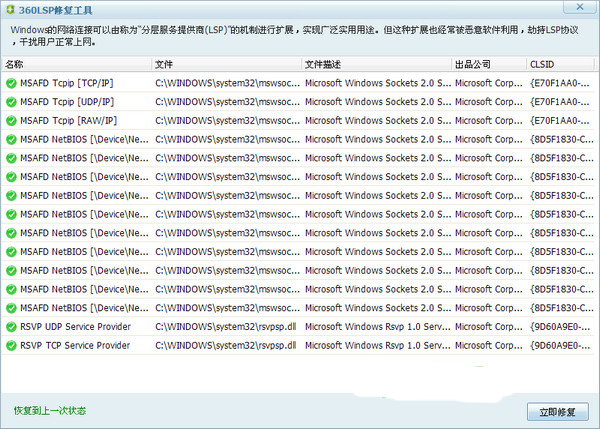Click green check icon of MSAFD Tcpip [TCP/IP]

click(11, 83)
